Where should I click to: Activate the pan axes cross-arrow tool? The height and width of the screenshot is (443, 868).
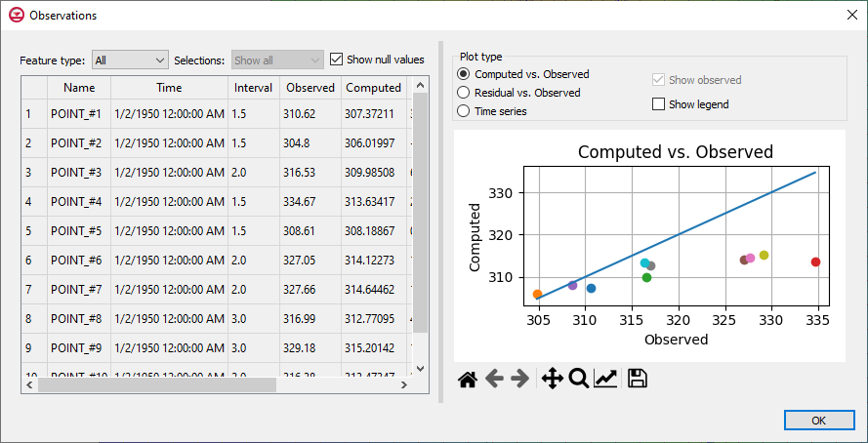click(552, 380)
